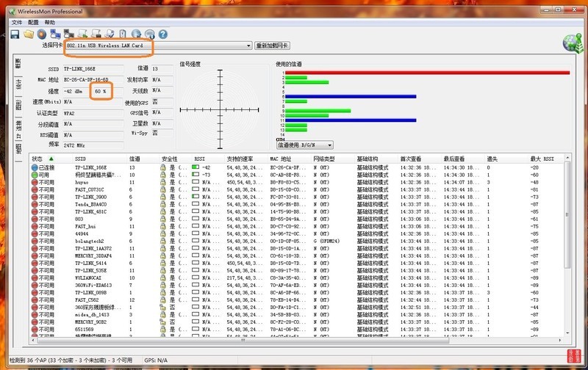Select the 6511569 network row
The image size is (588, 370).
tap(298, 330)
